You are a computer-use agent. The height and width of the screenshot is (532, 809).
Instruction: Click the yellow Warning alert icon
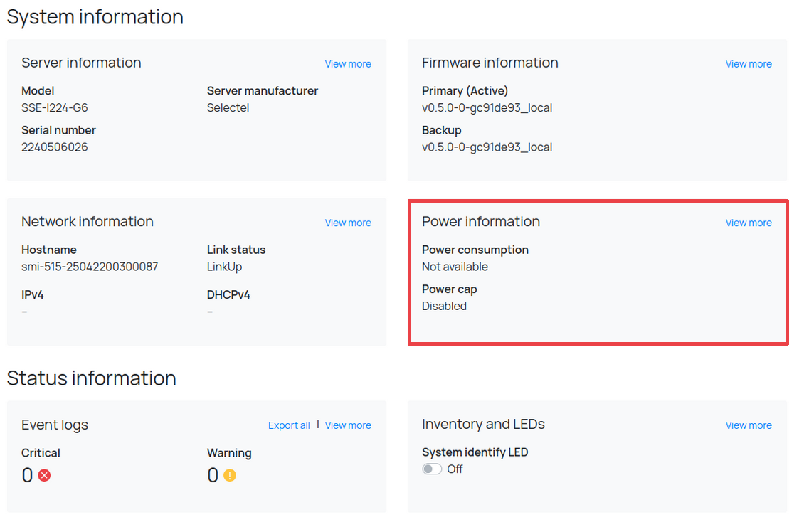[x=229, y=475]
